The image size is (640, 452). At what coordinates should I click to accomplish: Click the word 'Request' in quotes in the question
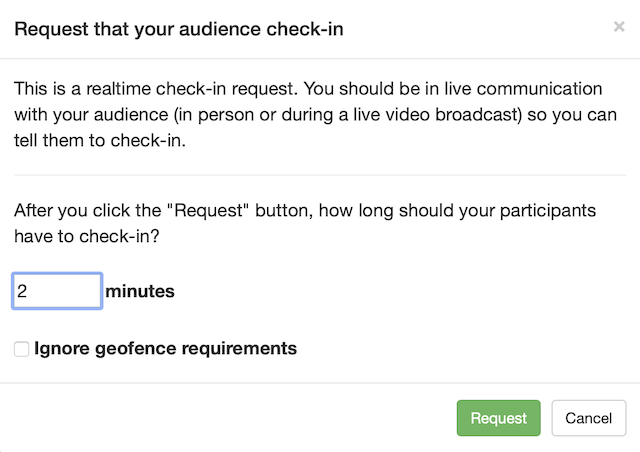(x=208, y=211)
